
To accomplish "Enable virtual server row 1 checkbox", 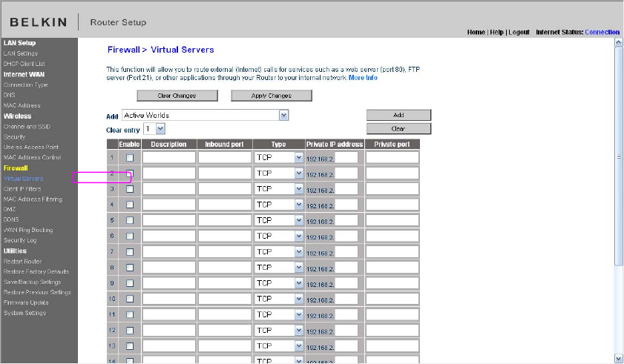I will pos(130,158).
